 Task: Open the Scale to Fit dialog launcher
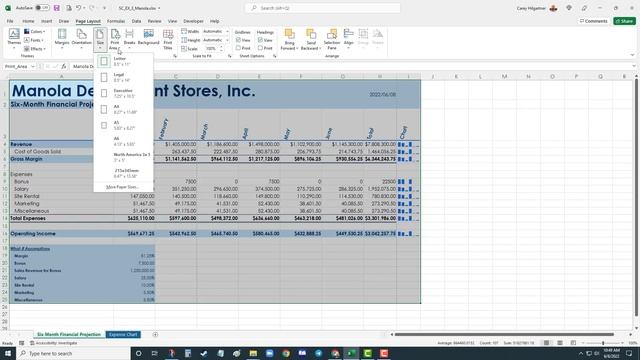point(229,56)
